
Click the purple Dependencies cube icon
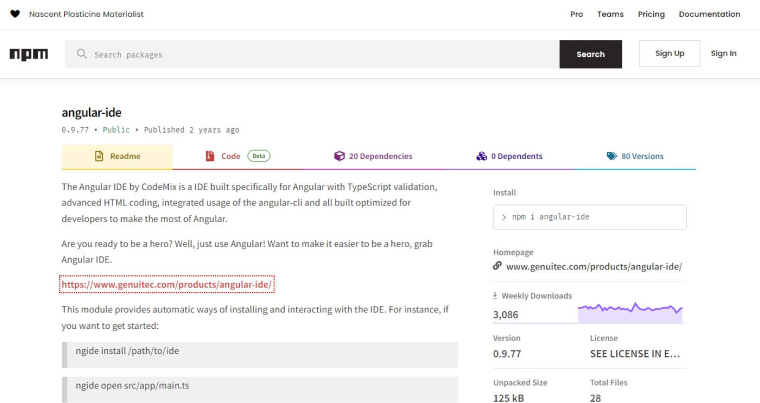pos(339,156)
